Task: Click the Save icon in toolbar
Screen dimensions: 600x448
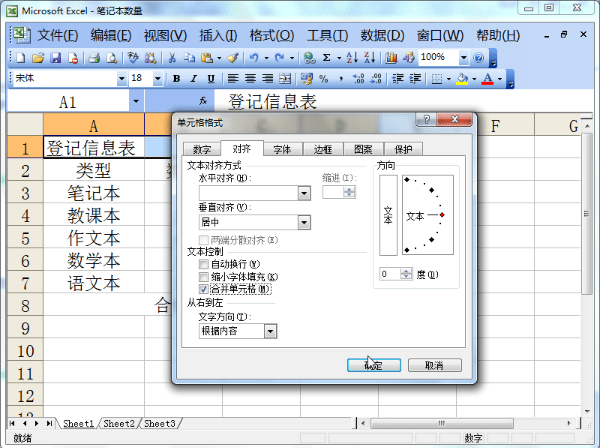Action: click(x=57, y=58)
